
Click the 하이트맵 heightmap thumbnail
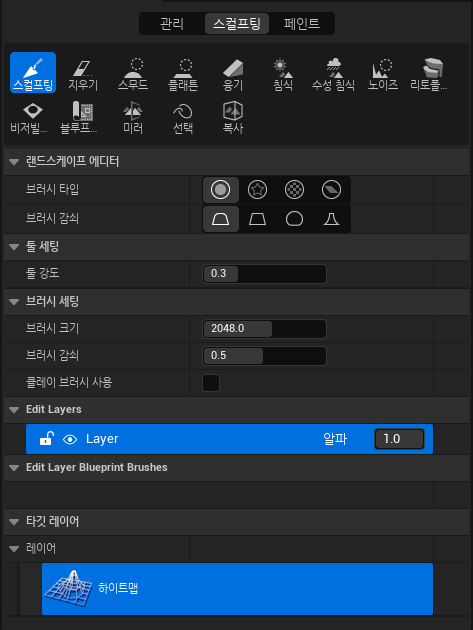(69, 589)
